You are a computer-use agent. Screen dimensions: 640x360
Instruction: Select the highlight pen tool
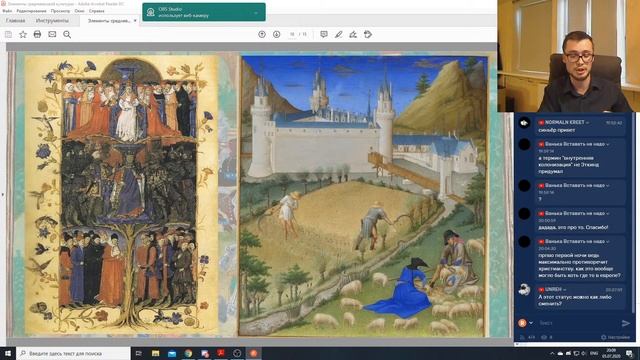[338, 35]
